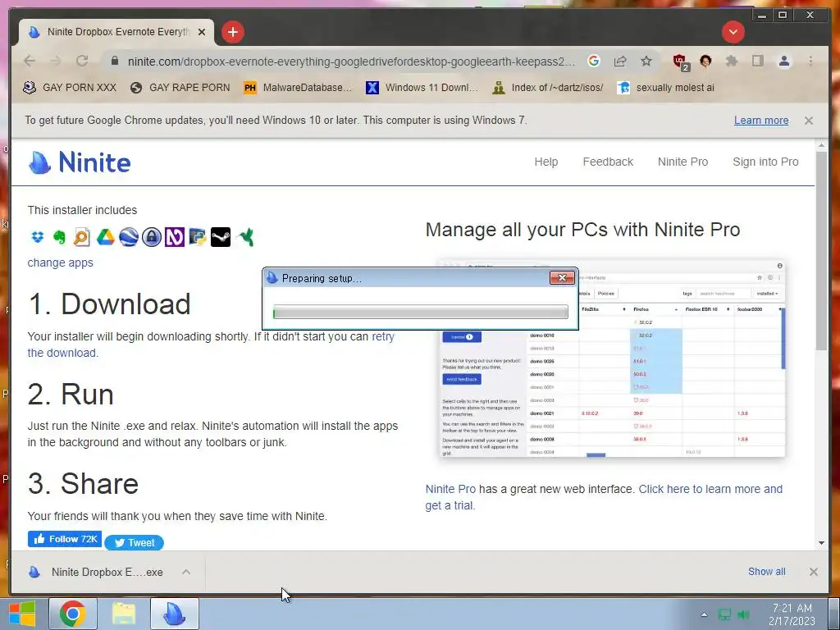Close the Preparing setup dialog

[x=562, y=277]
